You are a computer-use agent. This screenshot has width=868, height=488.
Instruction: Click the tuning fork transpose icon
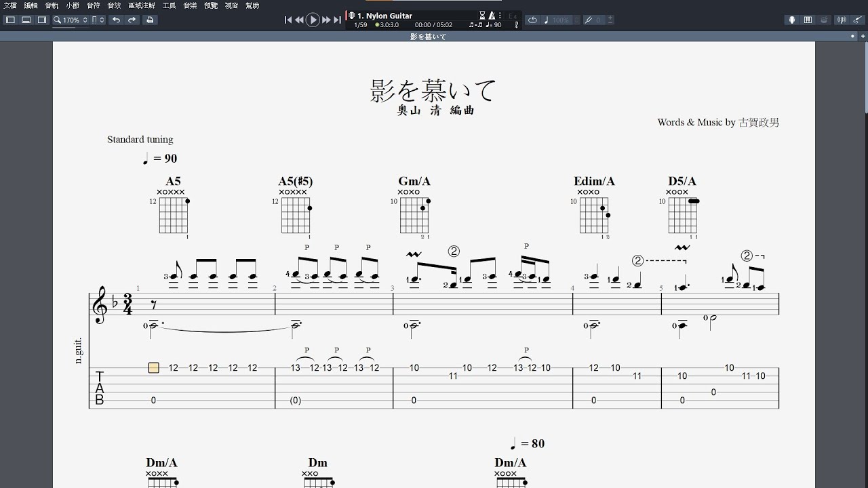pos(588,20)
